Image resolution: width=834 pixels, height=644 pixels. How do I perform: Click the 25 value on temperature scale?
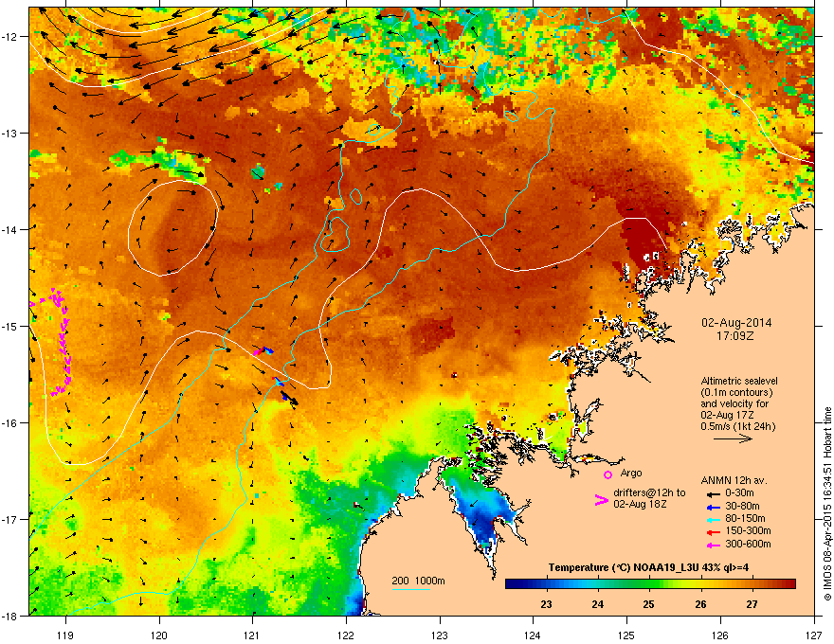click(x=648, y=604)
